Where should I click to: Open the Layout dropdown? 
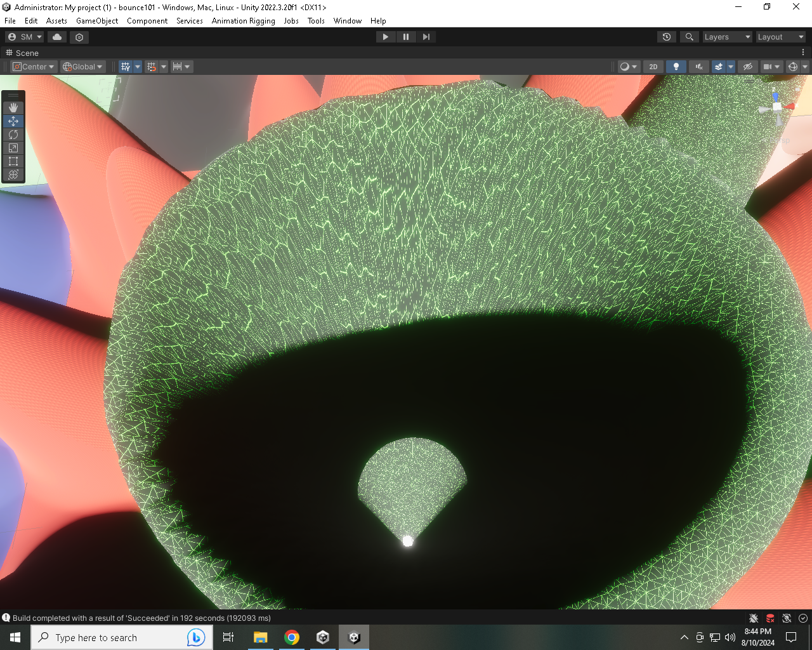(780, 37)
